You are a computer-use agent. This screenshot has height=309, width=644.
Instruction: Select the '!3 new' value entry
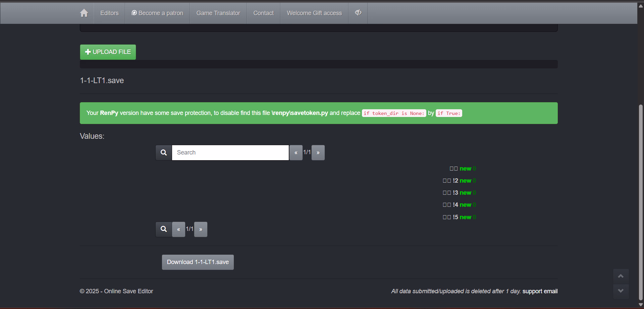pos(459,193)
